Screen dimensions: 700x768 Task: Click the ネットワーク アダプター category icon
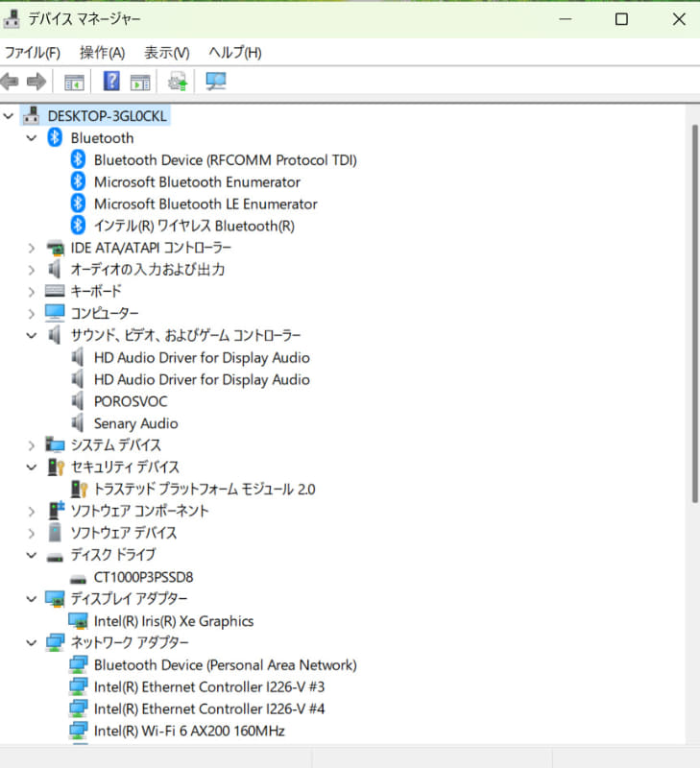click(x=55, y=642)
